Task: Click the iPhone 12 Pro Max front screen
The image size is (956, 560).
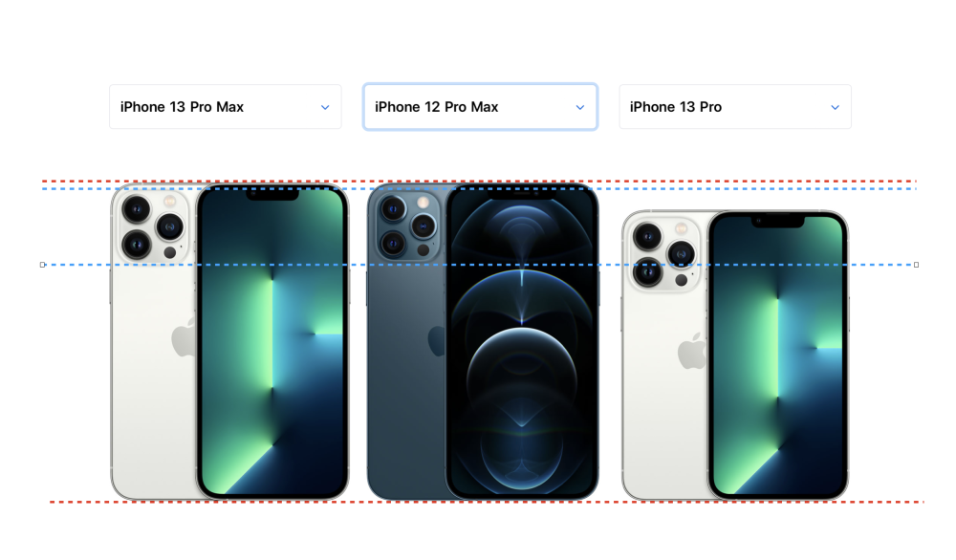Action: (x=522, y=341)
